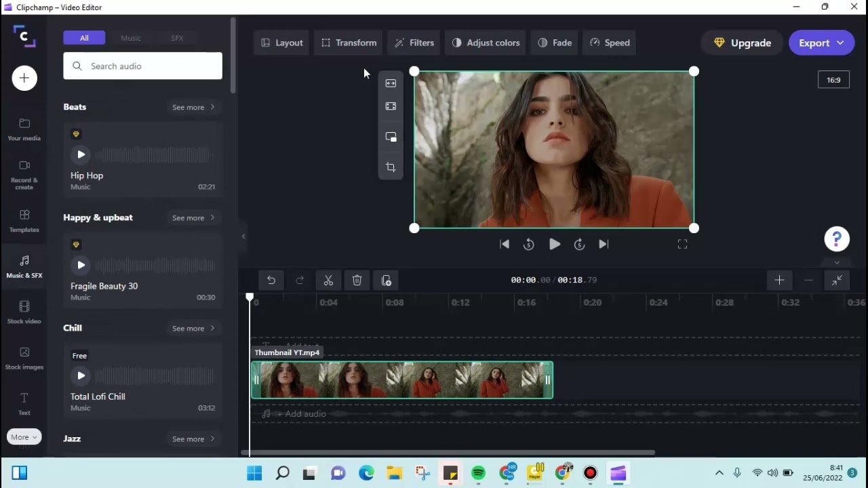Zoom out on the timeline
Viewport: 868px width, 488px height.
(808, 280)
